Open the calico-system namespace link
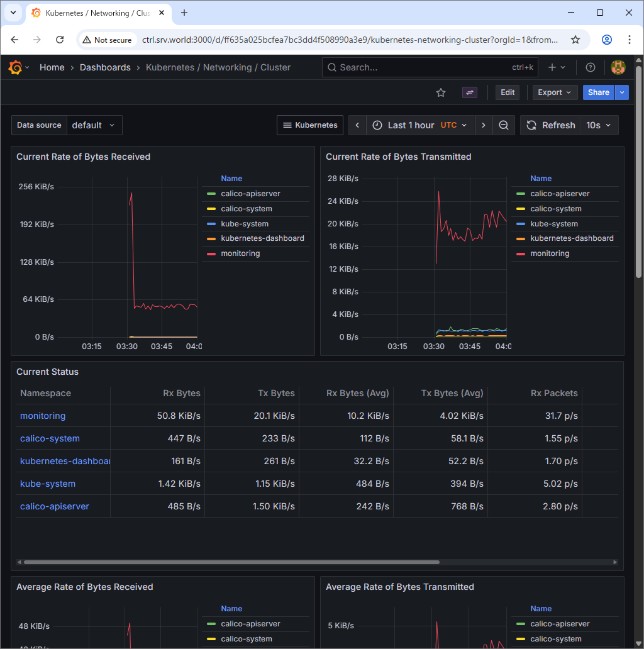 (50, 438)
